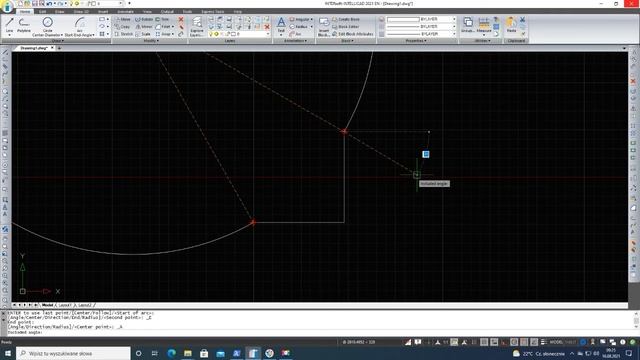The height and width of the screenshot is (360, 640).
Task: Expand the Annotation panel dropdown
Action: (x=295, y=41)
